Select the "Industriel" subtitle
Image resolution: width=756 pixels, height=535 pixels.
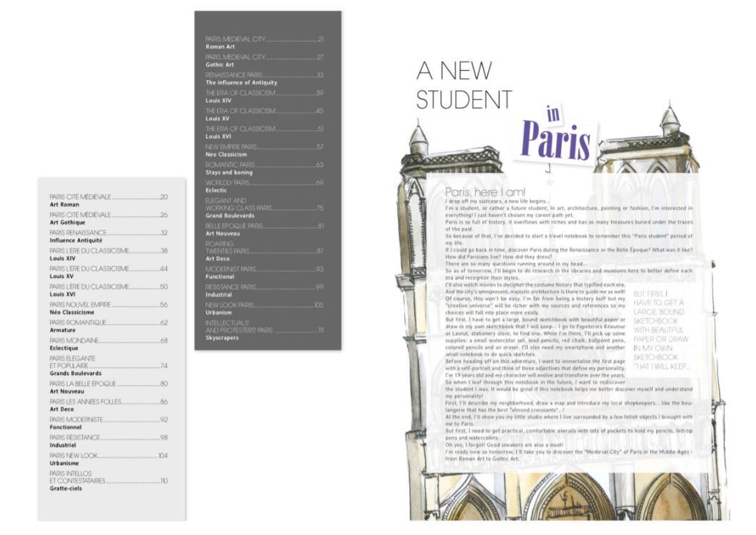63,445
